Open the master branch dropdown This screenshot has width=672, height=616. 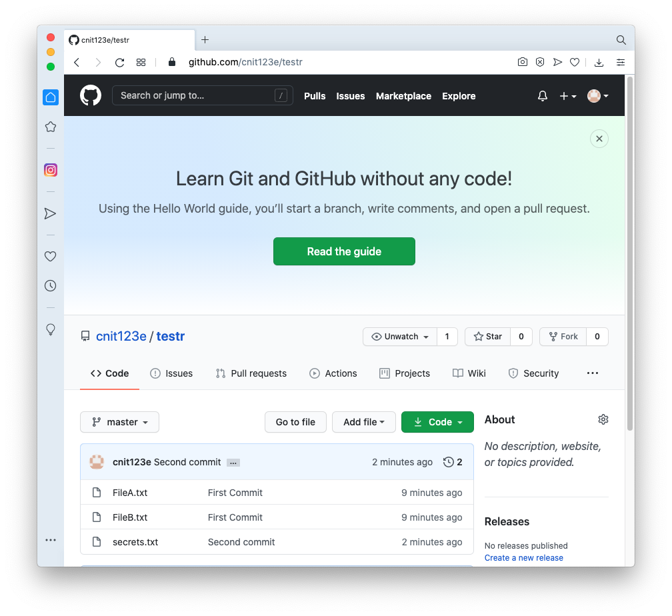(119, 422)
